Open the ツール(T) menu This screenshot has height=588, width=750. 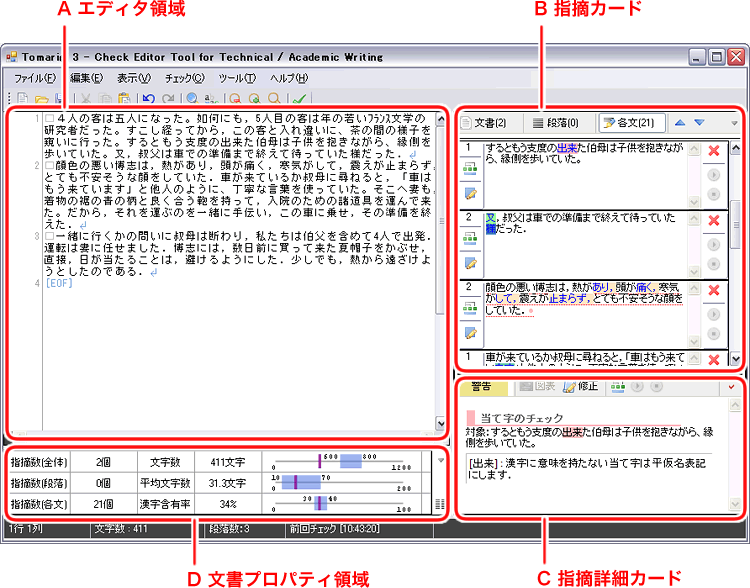pyautogui.click(x=237, y=78)
